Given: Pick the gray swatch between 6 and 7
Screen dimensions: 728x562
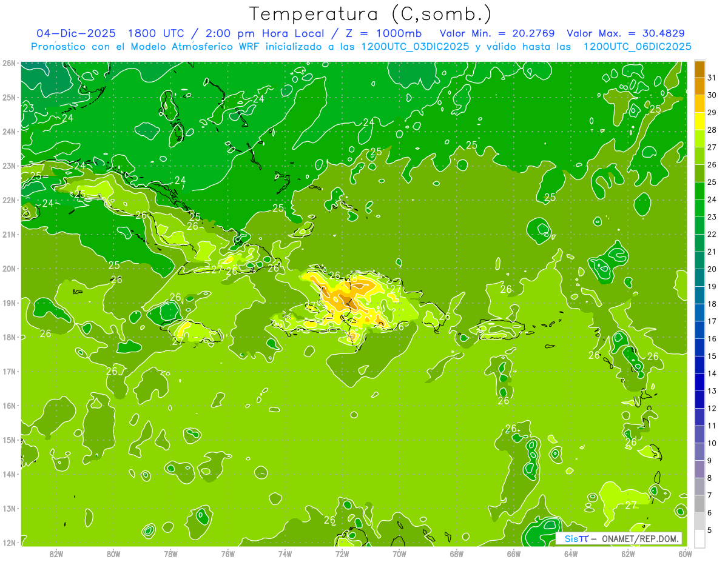Looking at the screenshot, I should click(x=699, y=504).
